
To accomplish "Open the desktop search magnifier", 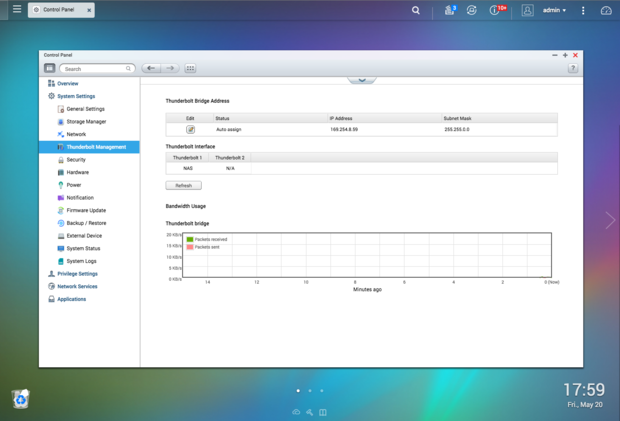I will coord(416,10).
